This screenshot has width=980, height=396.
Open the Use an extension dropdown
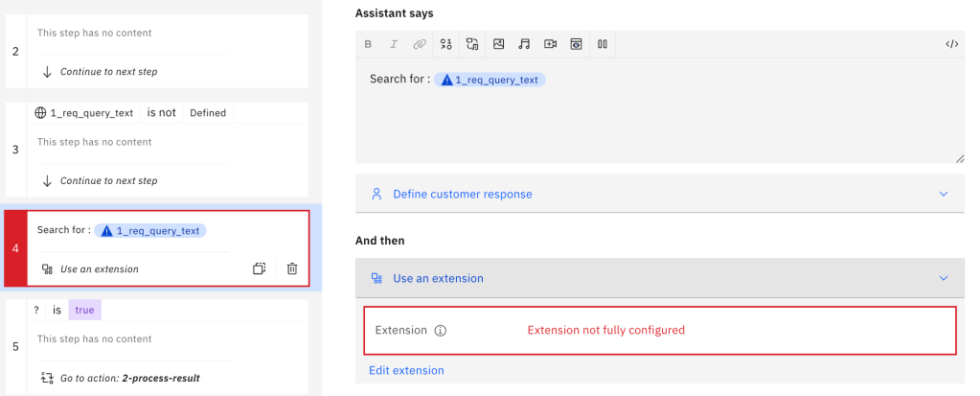659,278
